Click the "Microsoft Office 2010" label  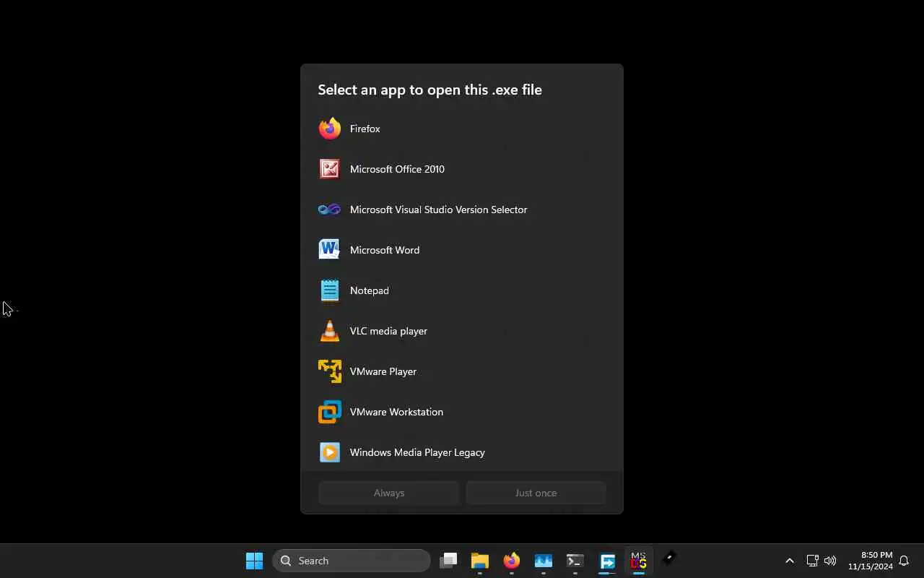397,169
